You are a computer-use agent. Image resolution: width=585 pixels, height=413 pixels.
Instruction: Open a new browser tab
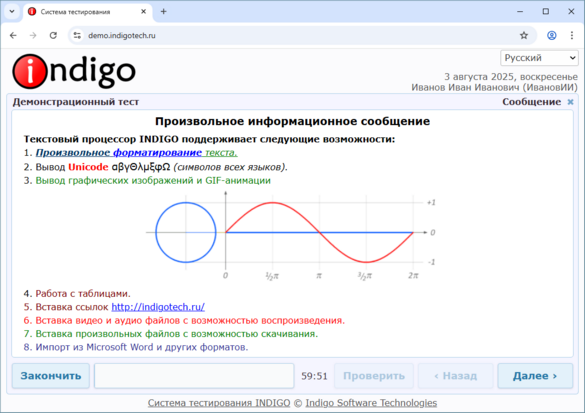pos(163,12)
